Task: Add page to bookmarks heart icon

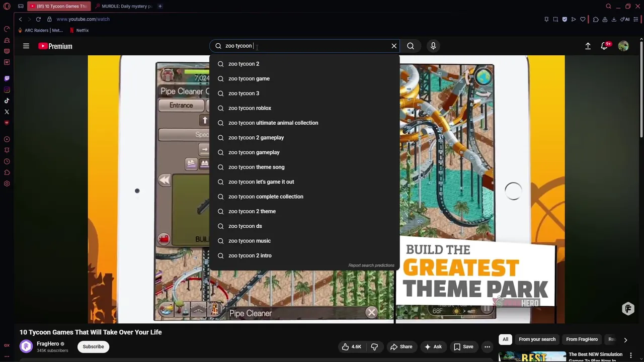Action: (x=583, y=19)
